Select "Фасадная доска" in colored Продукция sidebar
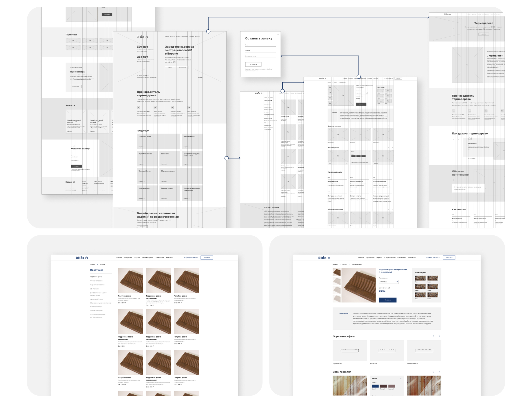532x396 pixels. [x=96, y=281]
